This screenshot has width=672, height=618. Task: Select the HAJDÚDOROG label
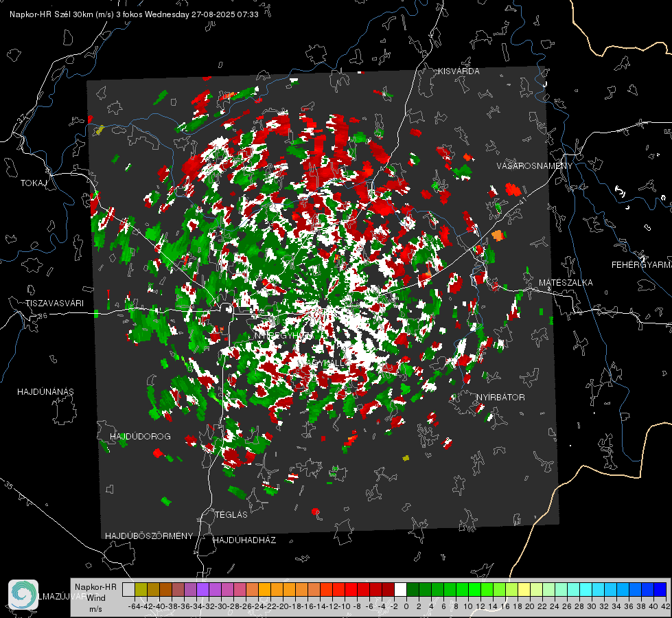tap(140, 437)
